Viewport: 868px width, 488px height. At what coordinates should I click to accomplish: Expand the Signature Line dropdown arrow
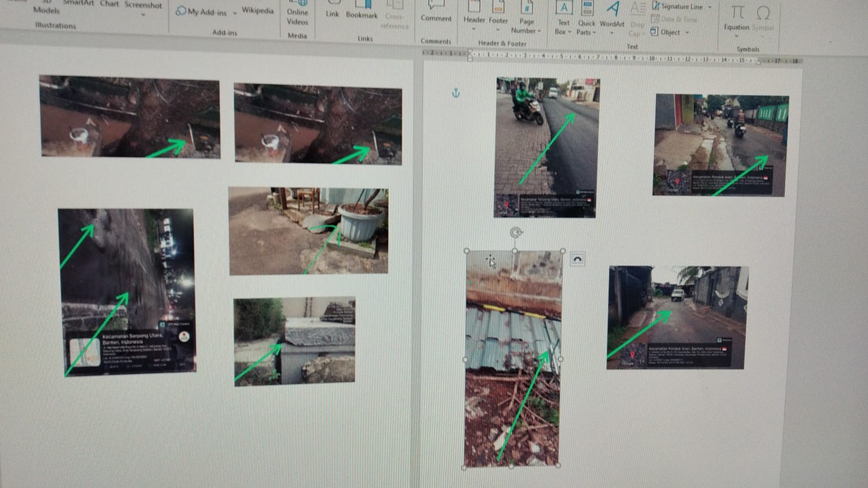710,7
